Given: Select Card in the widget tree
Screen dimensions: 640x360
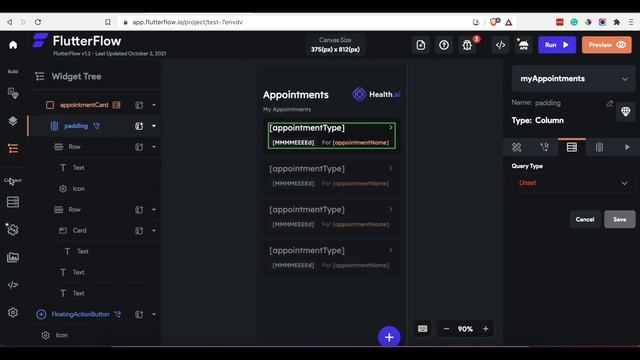Looking at the screenshot, I should click(x=80, y=231).
